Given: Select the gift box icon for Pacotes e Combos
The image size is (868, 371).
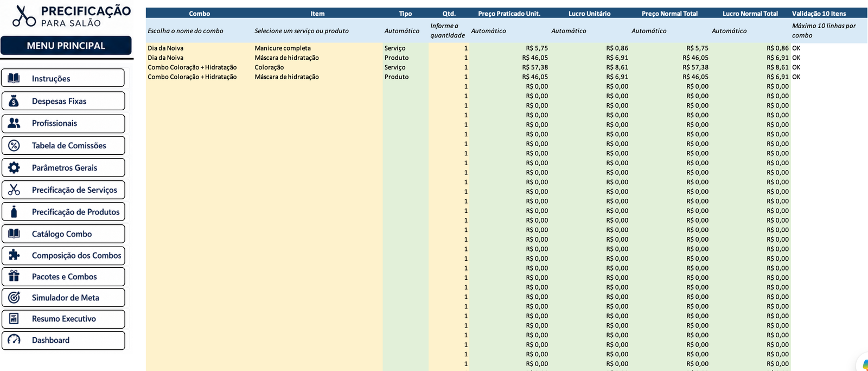Looking at the screenshot, I should pos(14,276).
